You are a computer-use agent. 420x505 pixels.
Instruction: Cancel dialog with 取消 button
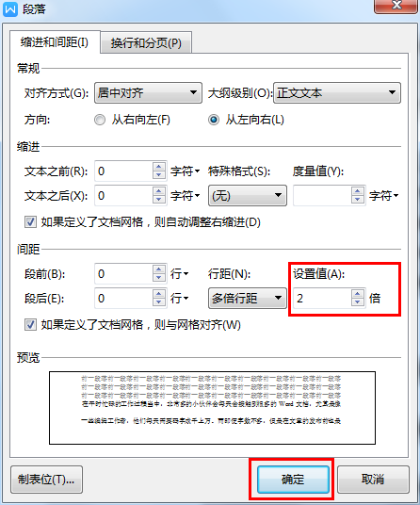[x=373, y=480]
